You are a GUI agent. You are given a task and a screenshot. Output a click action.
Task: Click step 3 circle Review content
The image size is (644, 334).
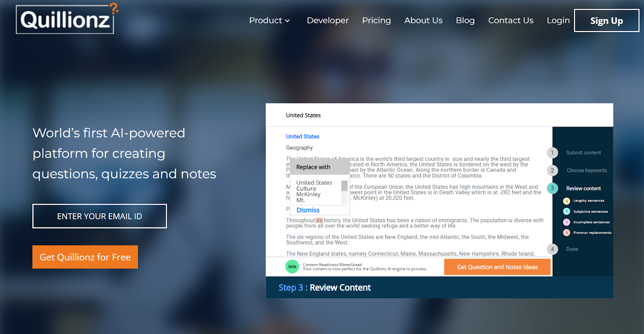tap(552, 188)
